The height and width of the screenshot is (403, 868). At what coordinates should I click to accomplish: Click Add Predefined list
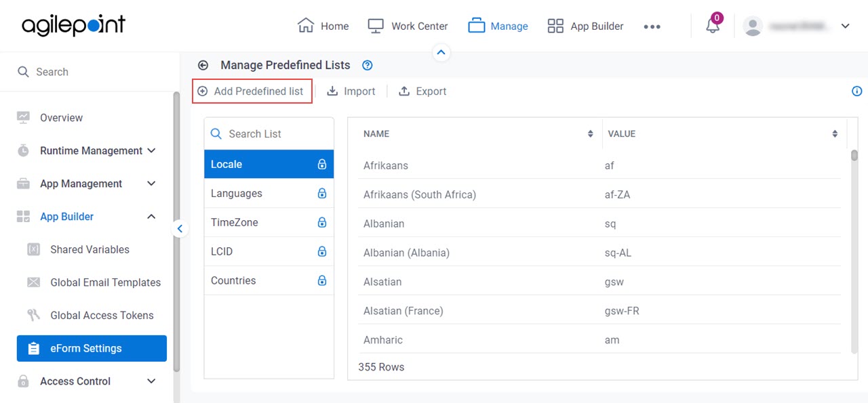click(x=252, y=91)
